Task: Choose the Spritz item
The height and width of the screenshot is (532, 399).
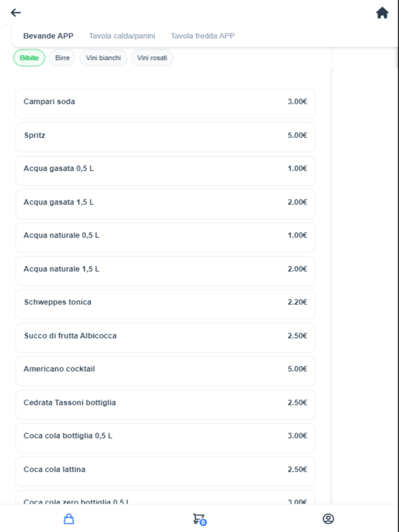Action: click(165, 137)
